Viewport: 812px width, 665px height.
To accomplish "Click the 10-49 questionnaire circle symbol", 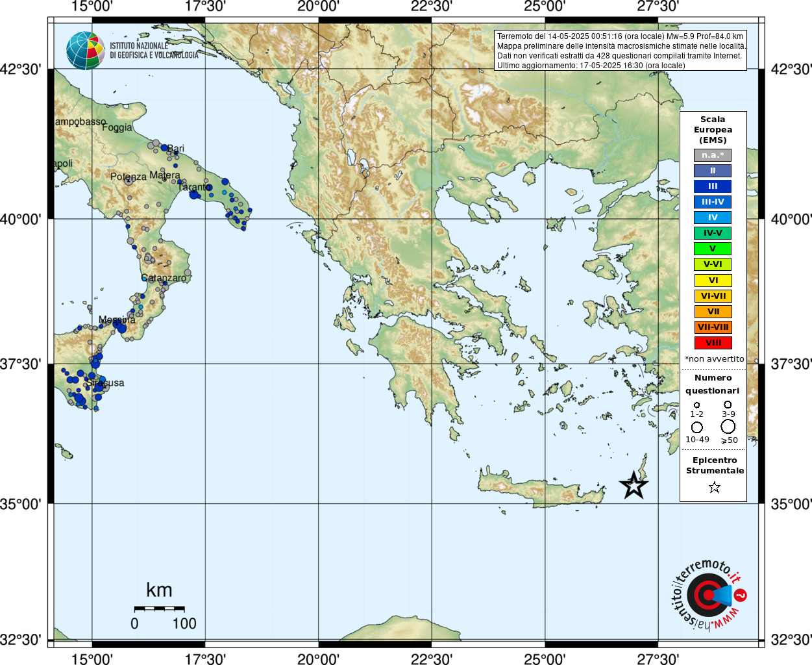I will click(697, 427).
